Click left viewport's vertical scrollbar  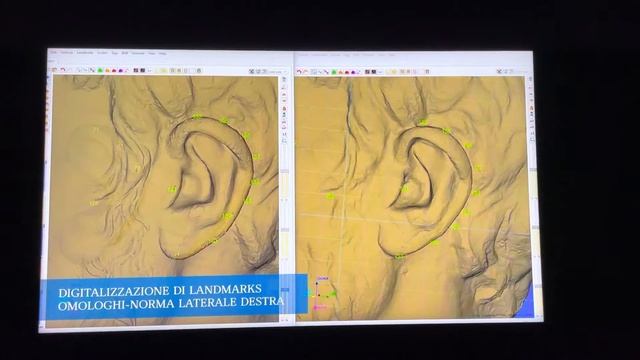(284, 200)
